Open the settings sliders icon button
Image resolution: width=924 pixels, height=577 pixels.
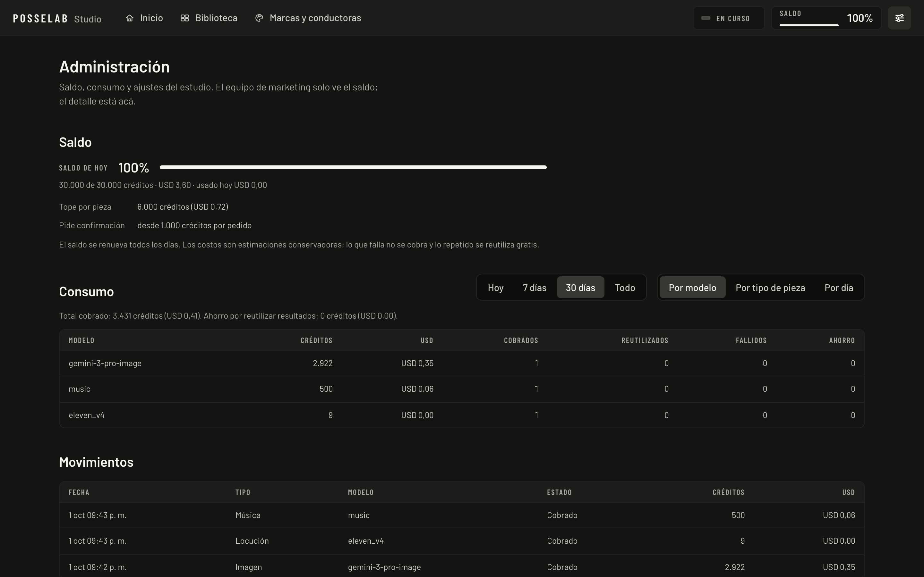[899, 18]
